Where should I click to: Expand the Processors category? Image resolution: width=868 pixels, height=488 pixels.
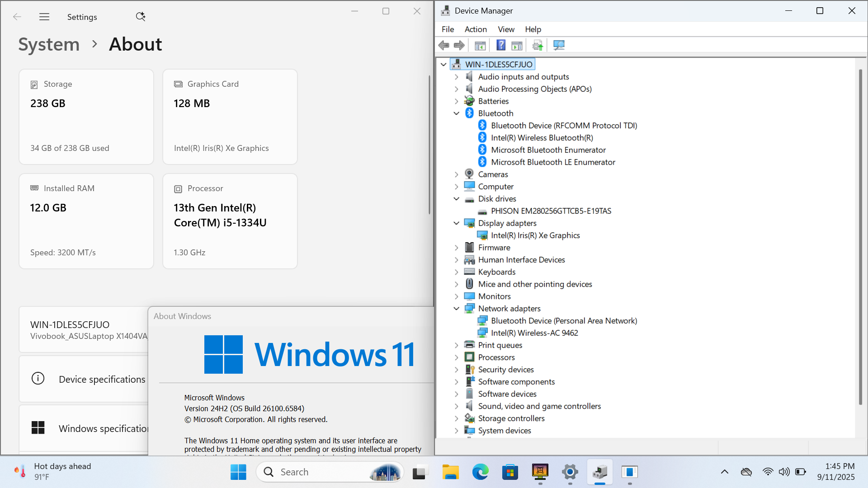pyautogui.click(x=456, y=357)
